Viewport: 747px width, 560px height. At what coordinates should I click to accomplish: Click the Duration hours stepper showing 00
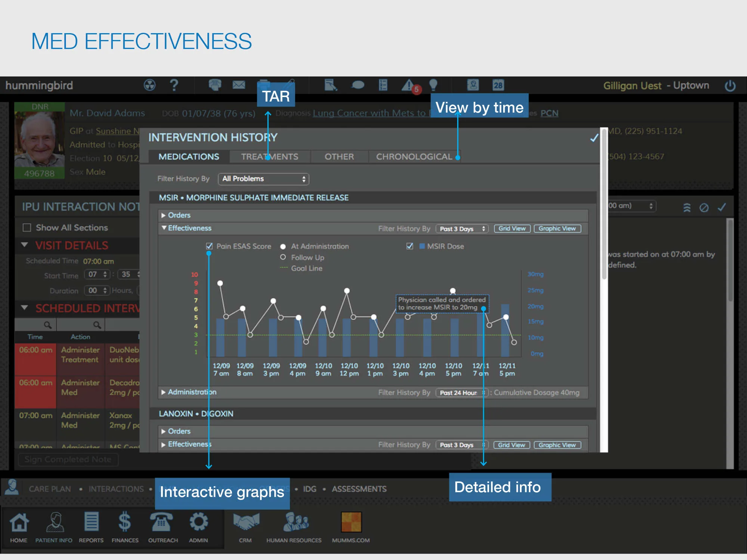97,290
